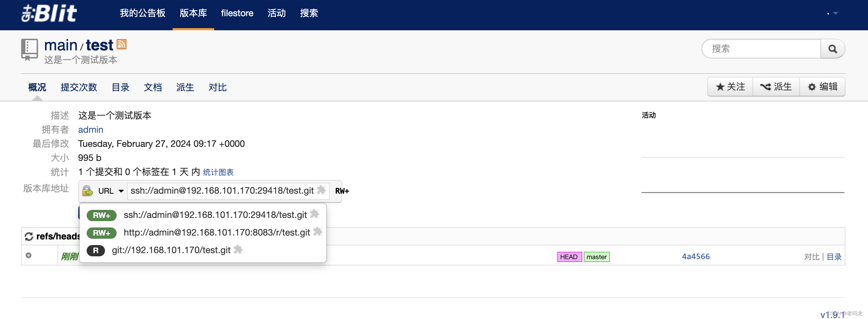Switch to the 派生 tab
Screen dimensions: 868x319
tap(185, 87)
